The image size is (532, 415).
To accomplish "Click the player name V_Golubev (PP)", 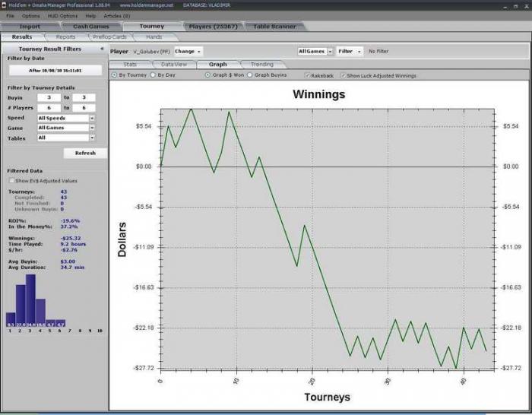I will tap(151, 52).
